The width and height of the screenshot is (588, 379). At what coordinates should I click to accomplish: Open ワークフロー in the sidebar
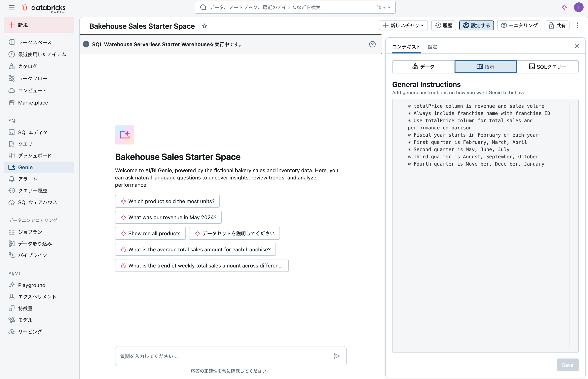tap(39, 79)
